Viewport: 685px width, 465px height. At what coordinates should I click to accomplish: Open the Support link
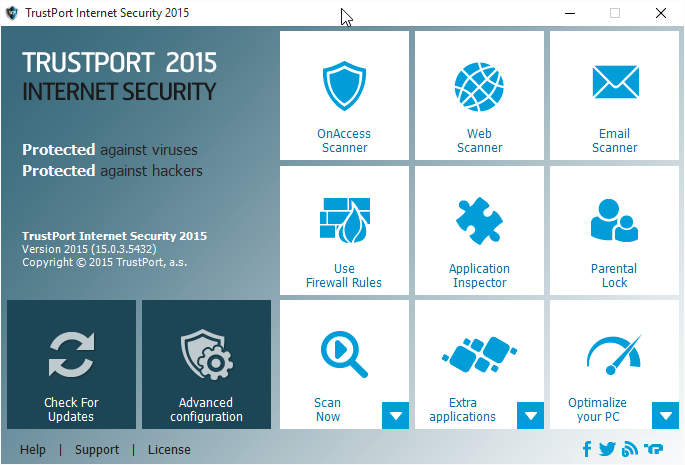[97, 449]
